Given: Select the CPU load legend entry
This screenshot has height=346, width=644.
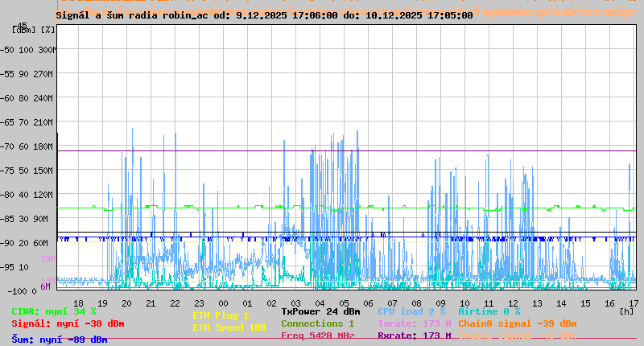Looking at the screenshot, I should [411, 311].
